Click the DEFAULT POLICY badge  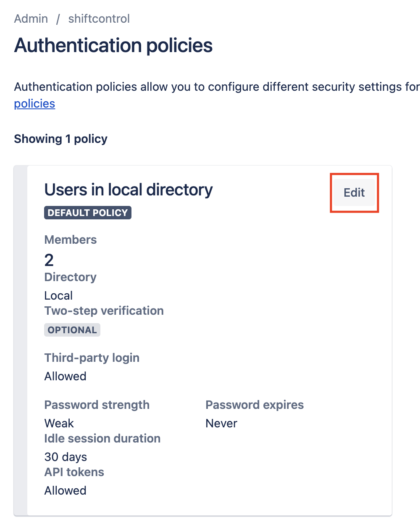click(88, 213)
